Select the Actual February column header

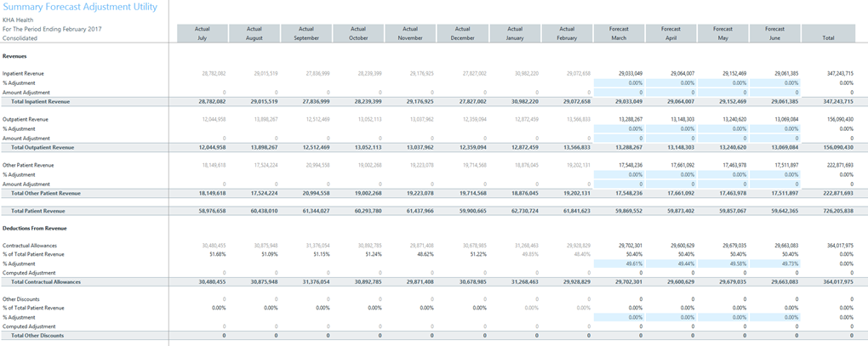point(568,33)
